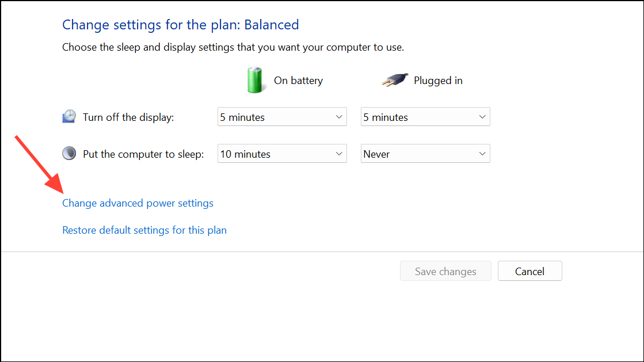Click the horizontal divider above the buttons
Viewport: 644px width, 362px height.
pos(322,252)
